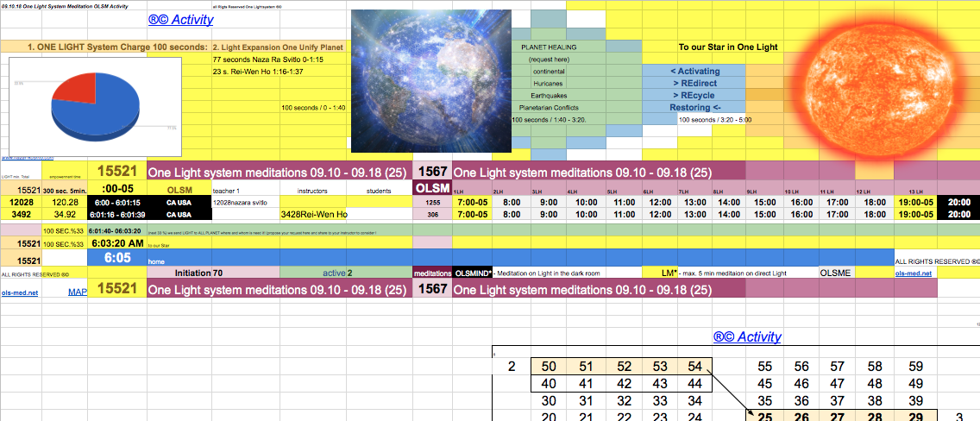Select the '13 LH' column header cell

tap(914, 190)
